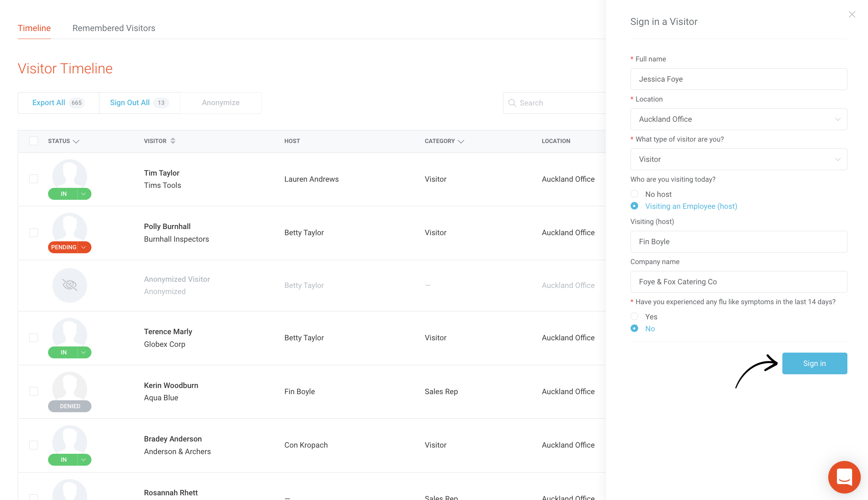Click host Con Kropach
Viewport: 868px width, 500px height.
tap(306, 445)
